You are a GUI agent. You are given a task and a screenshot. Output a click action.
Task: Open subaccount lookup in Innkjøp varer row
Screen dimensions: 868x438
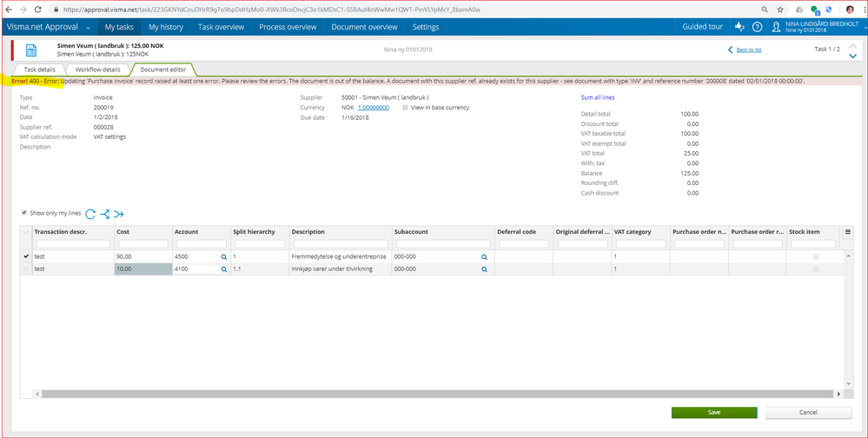point(484,269)
